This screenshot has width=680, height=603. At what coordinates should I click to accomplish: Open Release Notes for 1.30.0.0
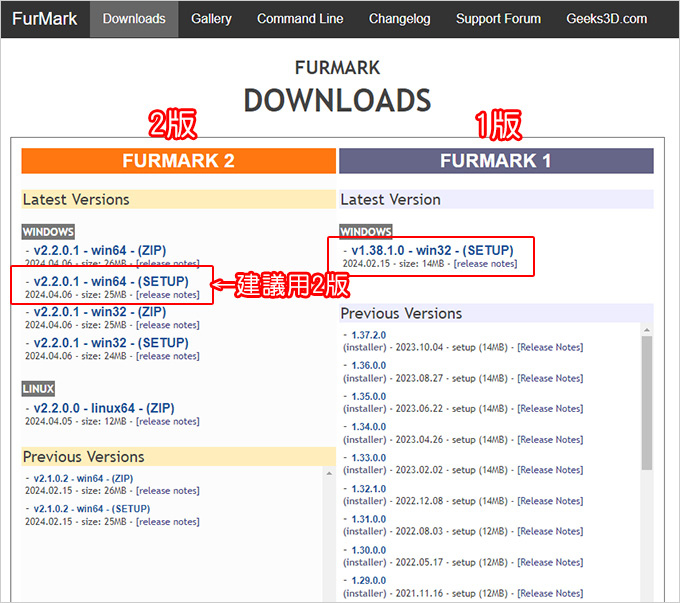coord(550,563)
